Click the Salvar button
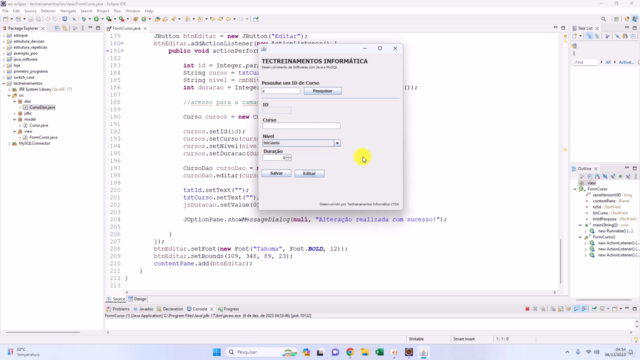This screenshot has width=640, height=360. 276,173
